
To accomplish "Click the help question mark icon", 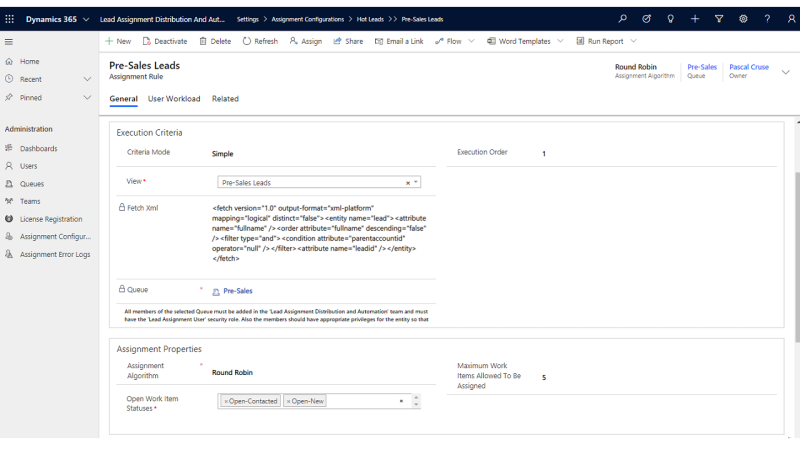I will pyautogui.click(x=767, y=19).
